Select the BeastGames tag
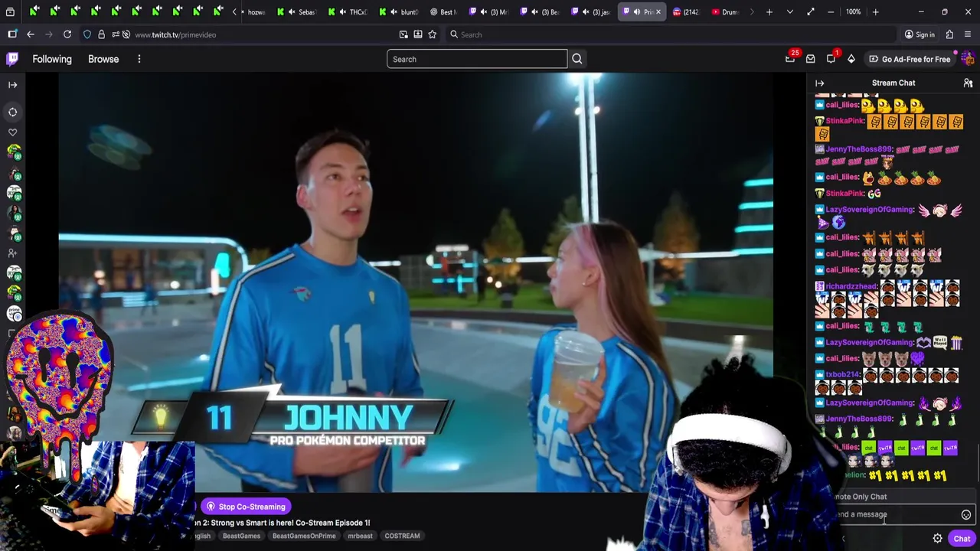 point(241,536)
